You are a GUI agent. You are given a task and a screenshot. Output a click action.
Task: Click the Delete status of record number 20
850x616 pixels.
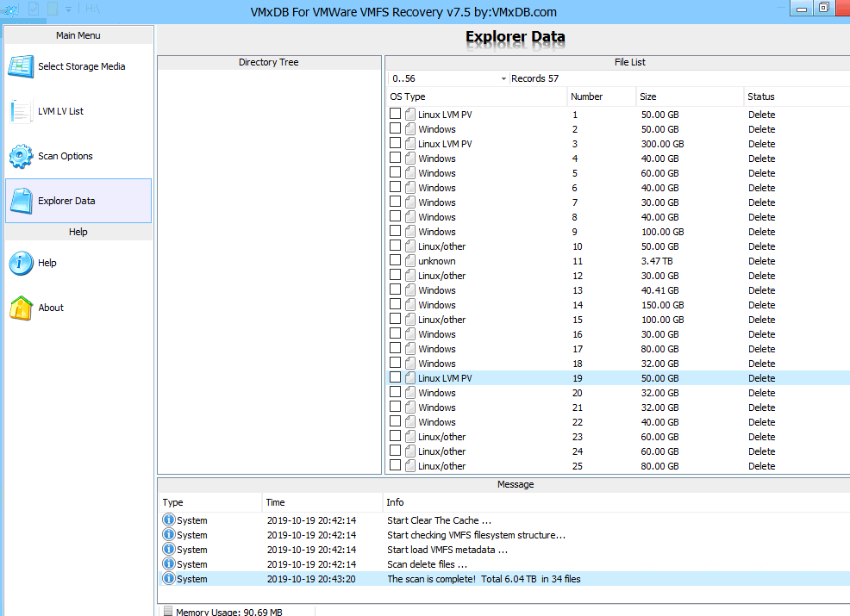[762, 393]
